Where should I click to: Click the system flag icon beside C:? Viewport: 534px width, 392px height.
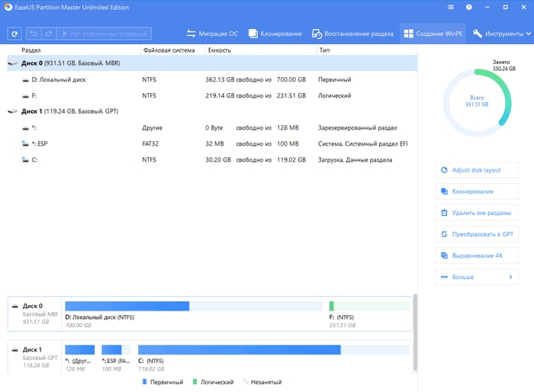coord(25,159)
